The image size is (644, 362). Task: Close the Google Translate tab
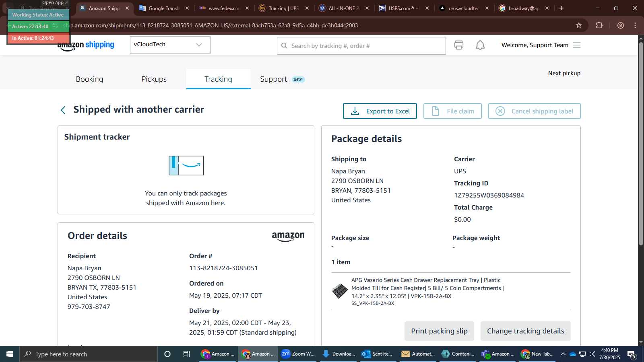pos(187,8)
